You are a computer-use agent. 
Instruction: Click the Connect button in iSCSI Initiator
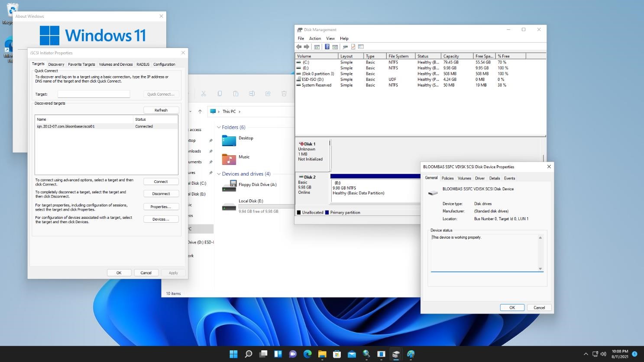tap(161, 182)
